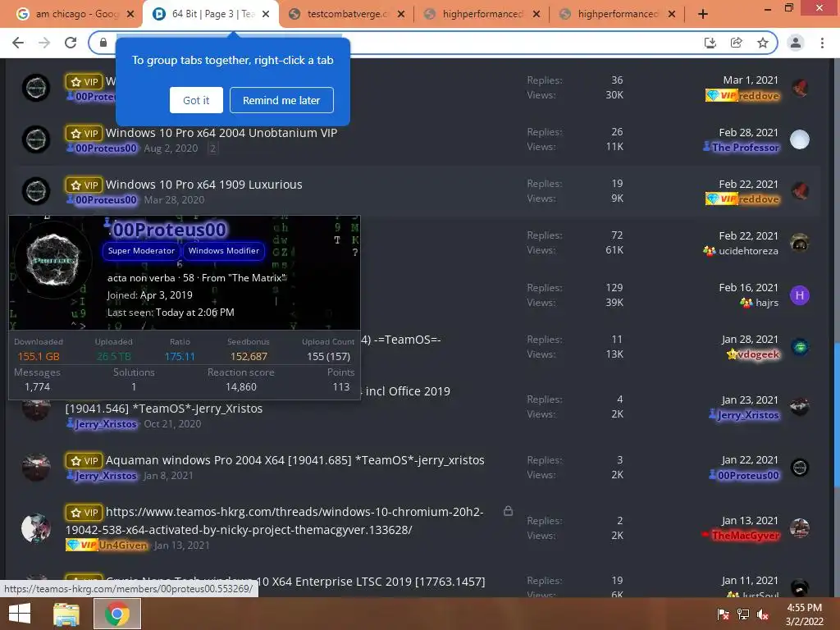Click the VIP badge on the Aquaman thread

(x=84, y=461)
